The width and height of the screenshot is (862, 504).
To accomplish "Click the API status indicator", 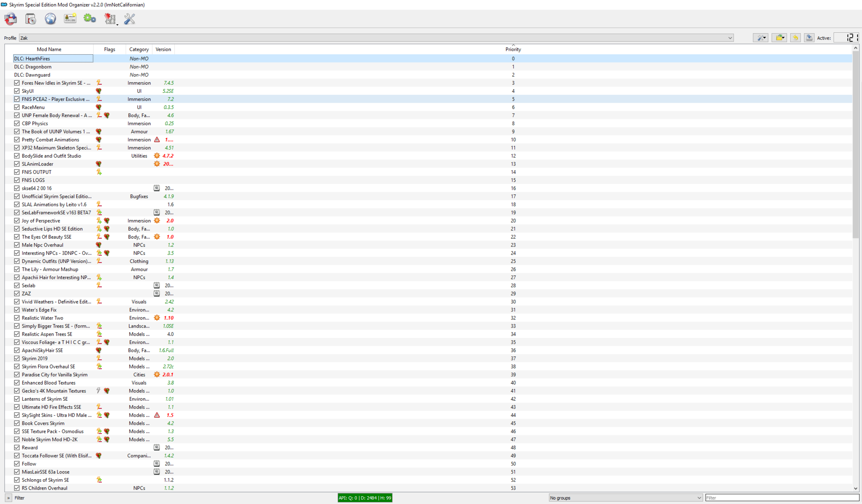I will point(365,498).
